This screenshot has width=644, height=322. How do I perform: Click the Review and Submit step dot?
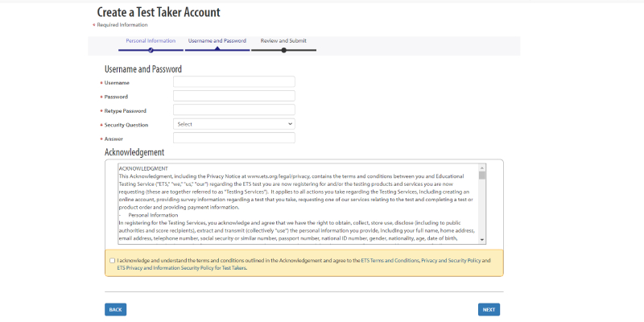pyautogui.click(x=283, y=50)
